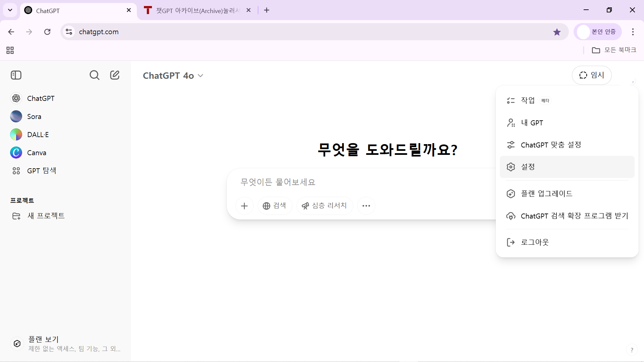The image size is (644, 362).
Task: Click the bookmark star in the address bar
Action: (x=557, y=32)
